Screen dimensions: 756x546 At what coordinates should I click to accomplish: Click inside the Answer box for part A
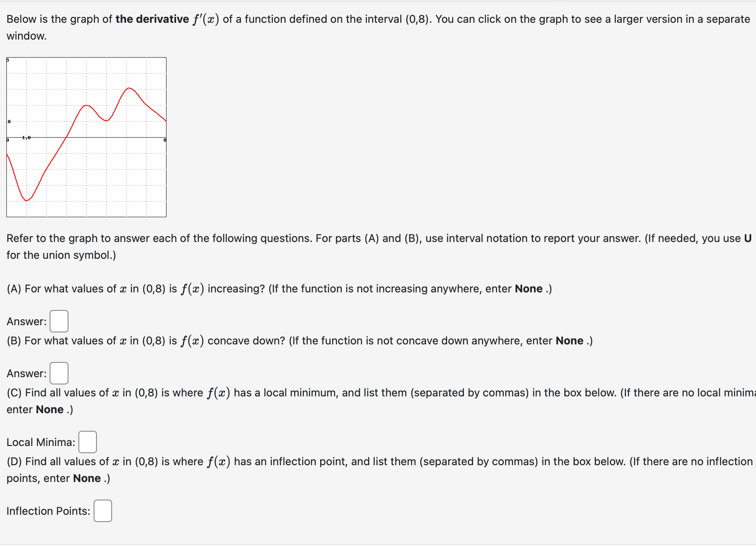coord(58,320)
